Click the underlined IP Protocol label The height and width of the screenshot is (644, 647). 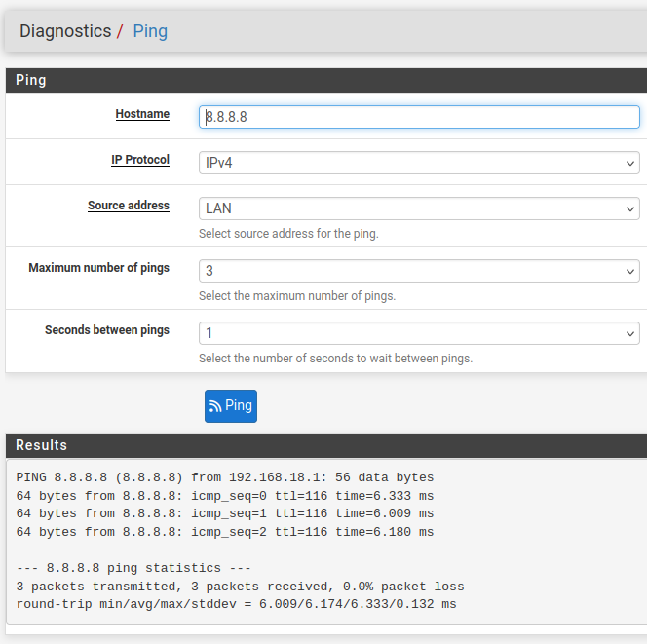click(140, 160)
